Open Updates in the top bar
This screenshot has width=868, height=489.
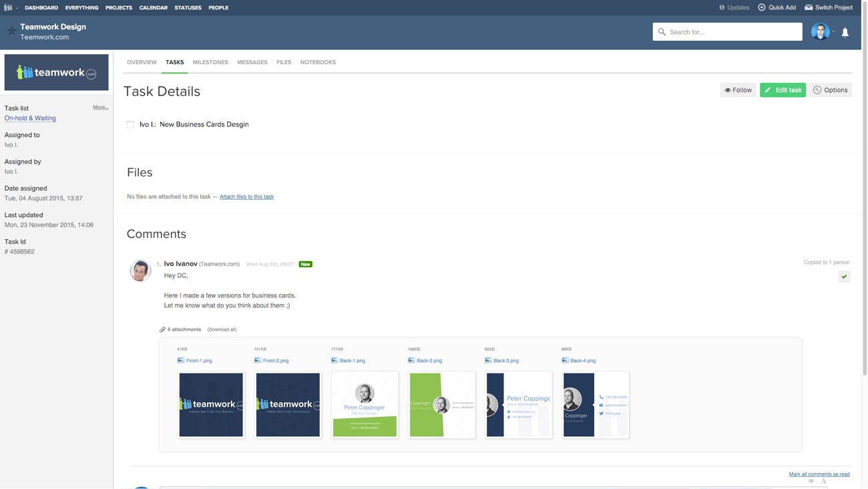(x=734, y=7)
